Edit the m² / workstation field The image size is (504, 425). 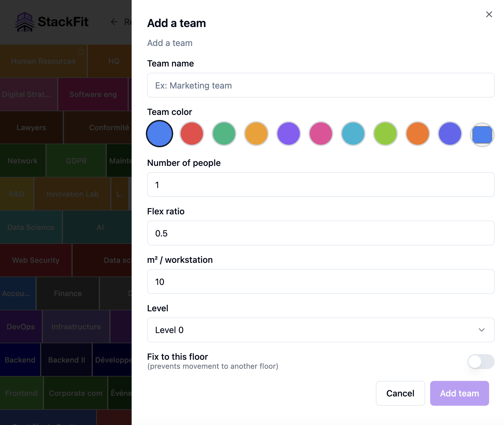pyautogui.click(x=320, y=282)
